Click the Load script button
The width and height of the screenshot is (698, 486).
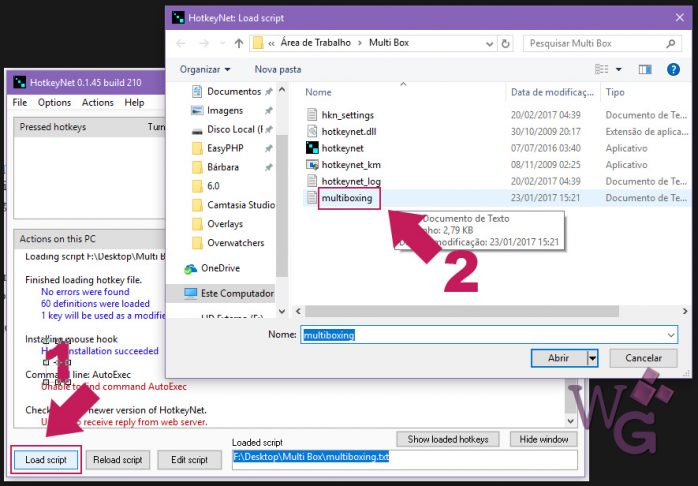point(46,460)
